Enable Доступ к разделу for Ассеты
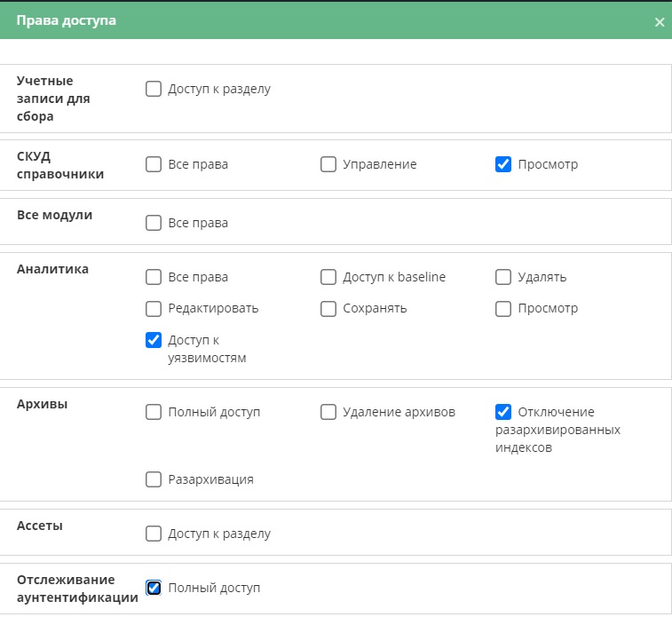This screenshot has width=672, height=617. tap(154, 534)
